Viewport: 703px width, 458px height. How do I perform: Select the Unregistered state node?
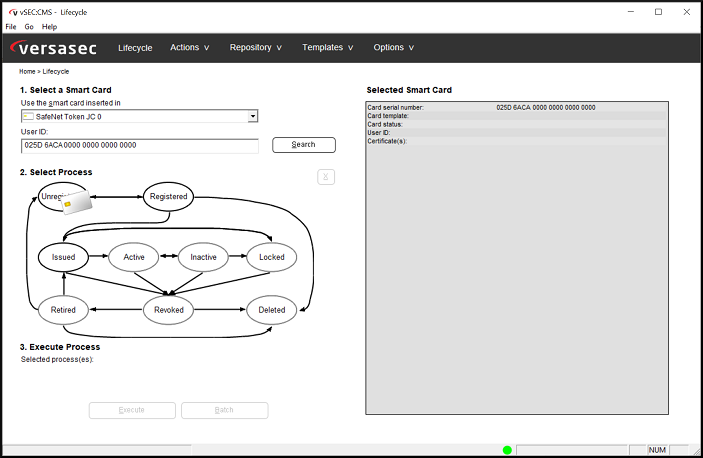(62, 197)
